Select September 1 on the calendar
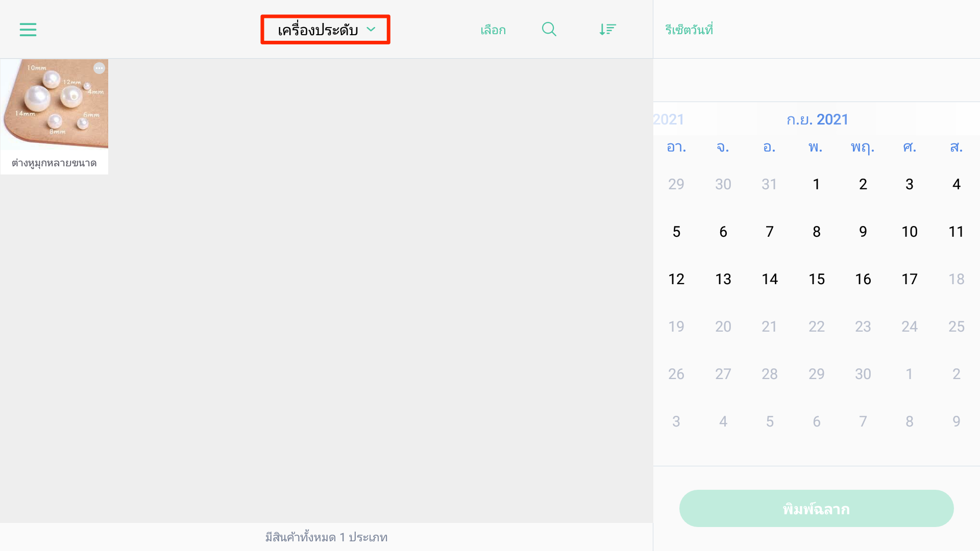This screenshot has height=551, width=980. coord(816,184)
